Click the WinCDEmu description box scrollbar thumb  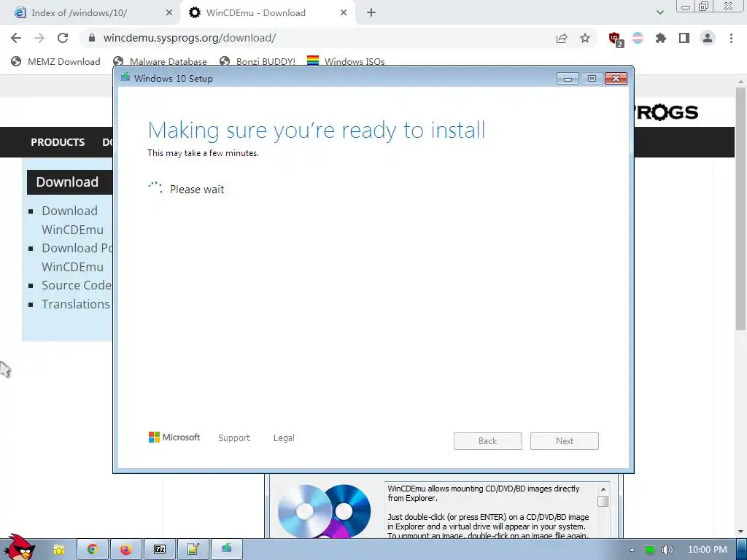point(603,501)
